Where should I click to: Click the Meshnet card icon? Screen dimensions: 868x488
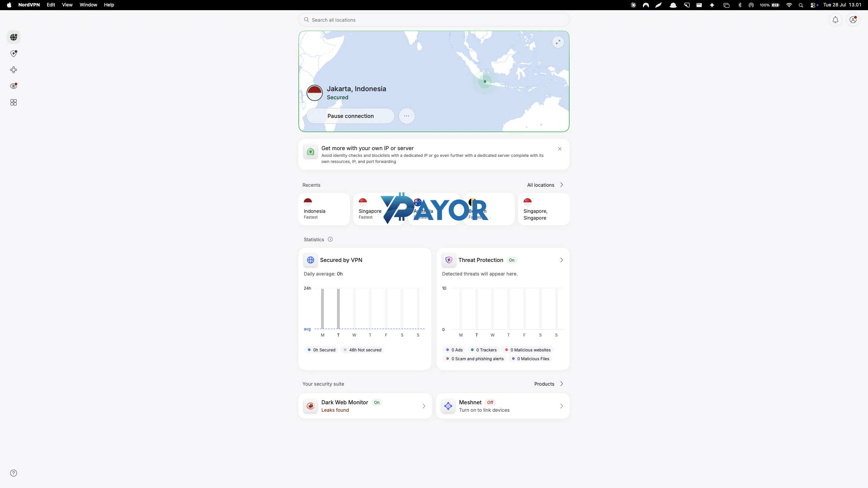pos(448,406)
